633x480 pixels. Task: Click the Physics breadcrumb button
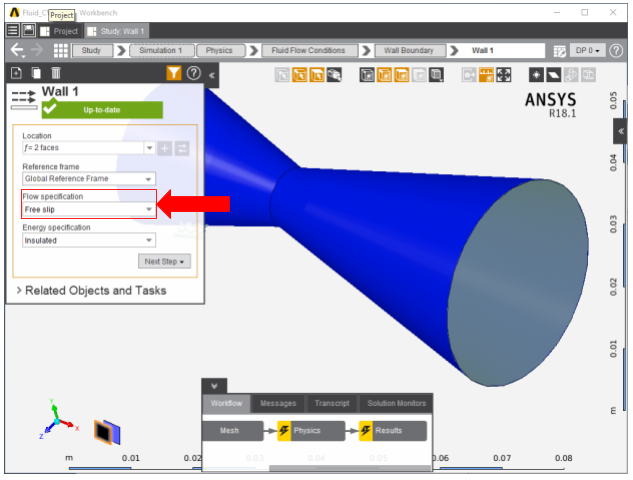point(220,50)
